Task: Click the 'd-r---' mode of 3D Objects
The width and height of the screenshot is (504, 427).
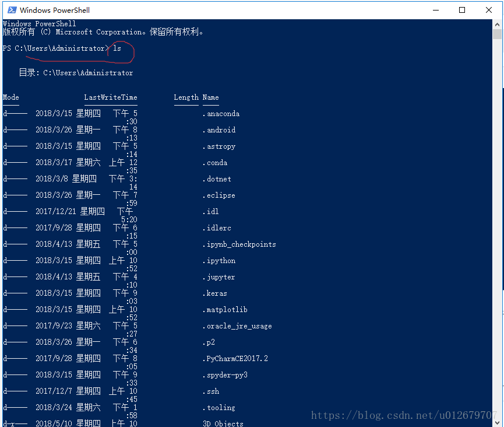Action: tap(15, 423)
